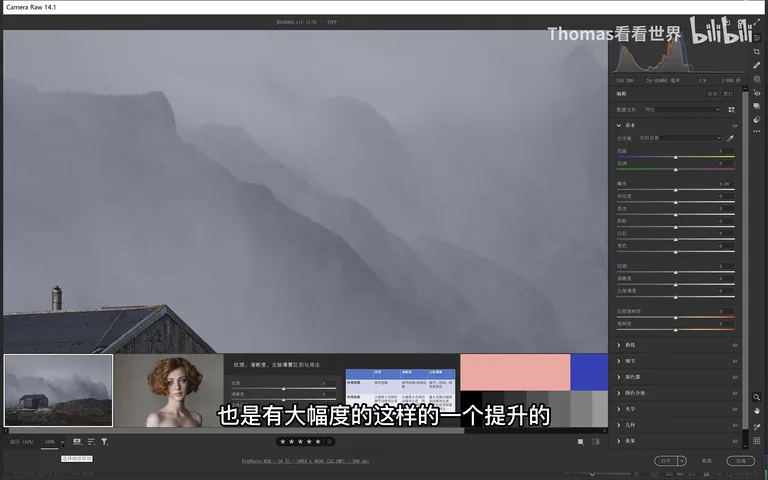768x480 pixels.
Task: Open the filmstrip sort options icon
Action: 91,442
